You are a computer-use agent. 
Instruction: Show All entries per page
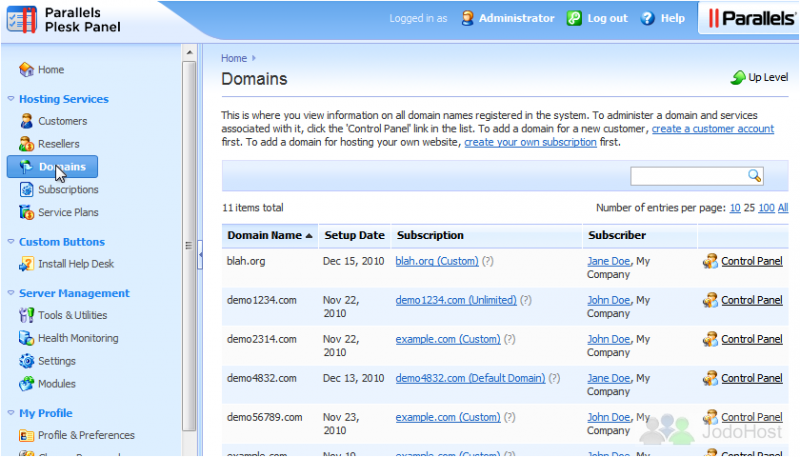coord(783,208)
